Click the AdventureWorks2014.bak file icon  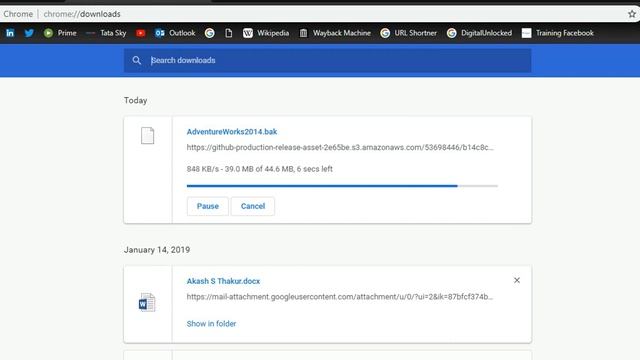point(148,136)
